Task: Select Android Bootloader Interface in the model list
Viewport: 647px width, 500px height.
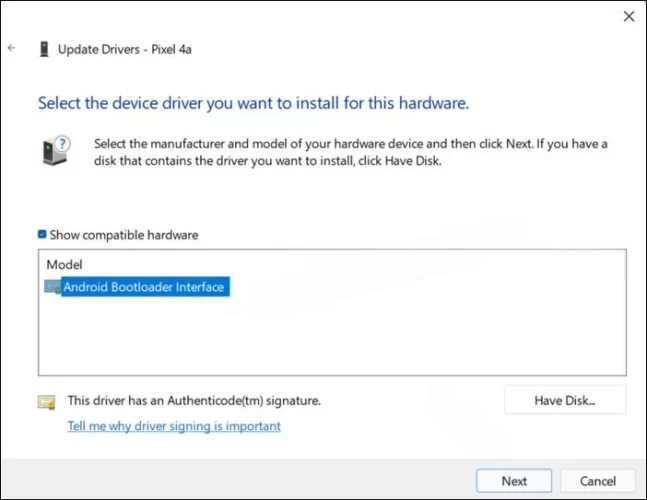Action: 145,287
